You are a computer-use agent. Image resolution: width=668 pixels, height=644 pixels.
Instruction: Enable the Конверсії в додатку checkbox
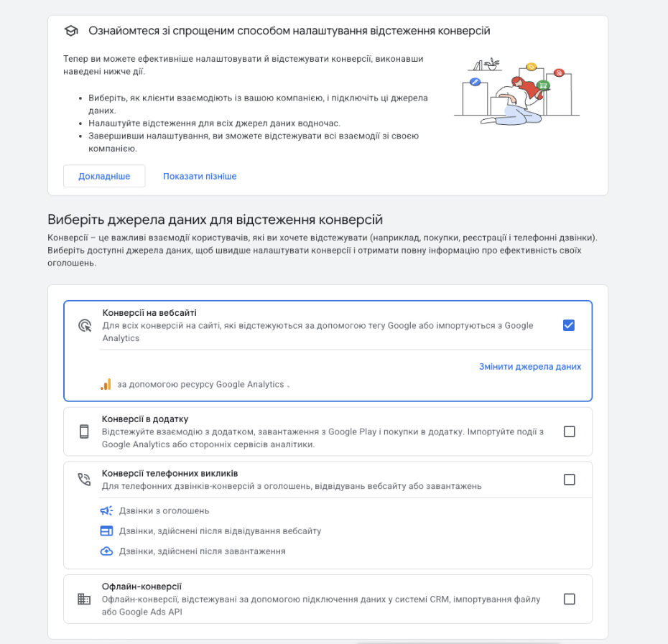(569, 431)
